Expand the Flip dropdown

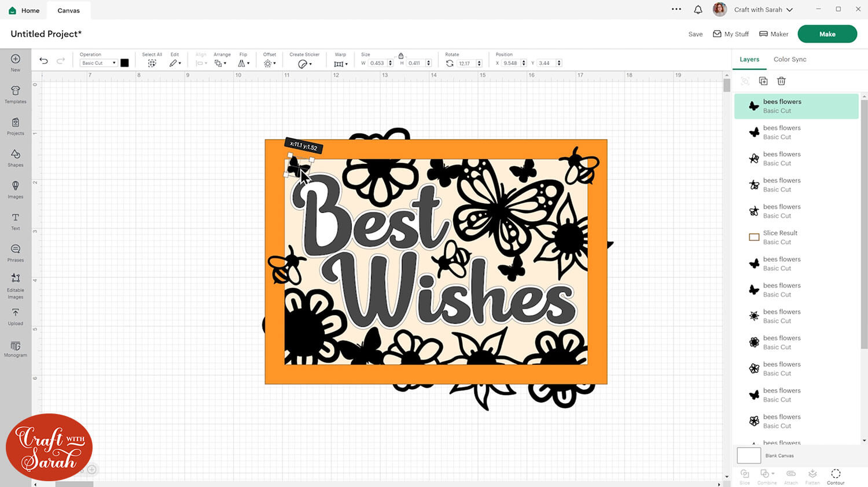244,63
